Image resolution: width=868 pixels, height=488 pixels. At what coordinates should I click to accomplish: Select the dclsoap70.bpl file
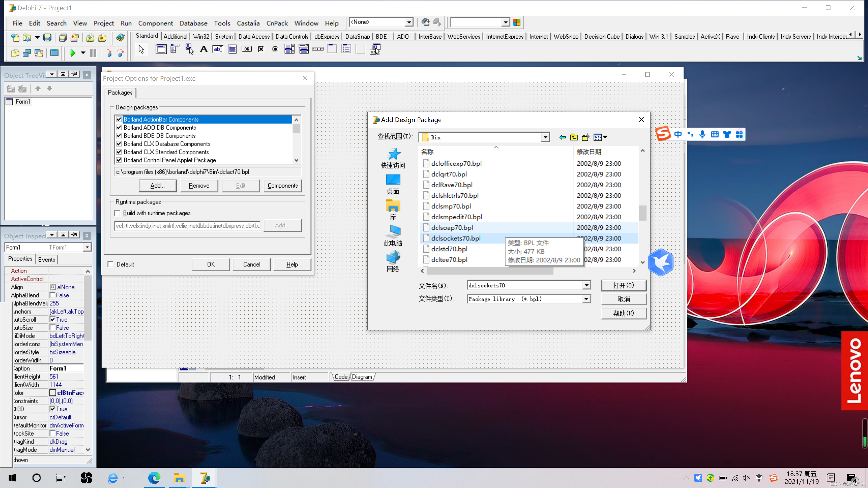click(452, 228)
